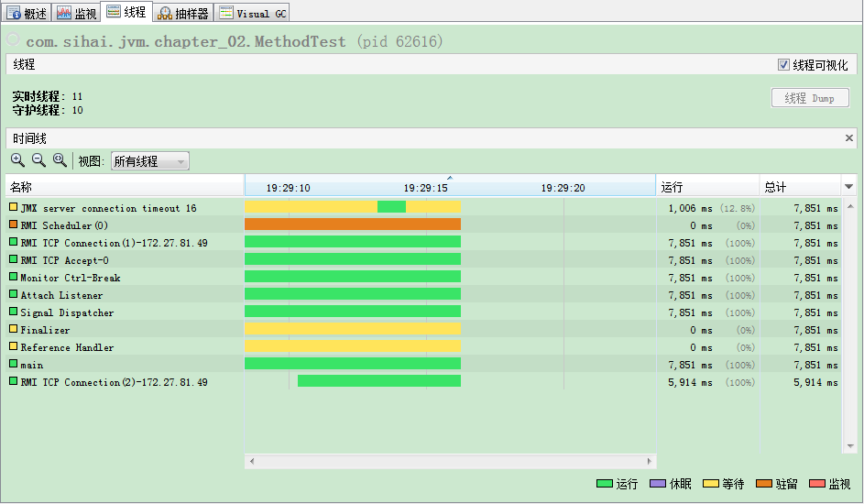Click the horizontal scrollbar right arrow
This screenshot has height=504, width=864.
pos(649,461)
